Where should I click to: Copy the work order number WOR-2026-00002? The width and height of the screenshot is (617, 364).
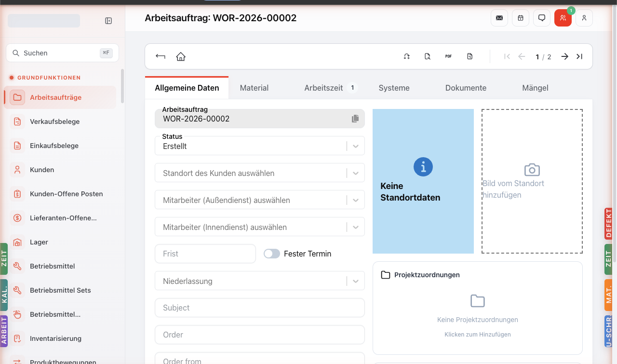coord(355,119)
